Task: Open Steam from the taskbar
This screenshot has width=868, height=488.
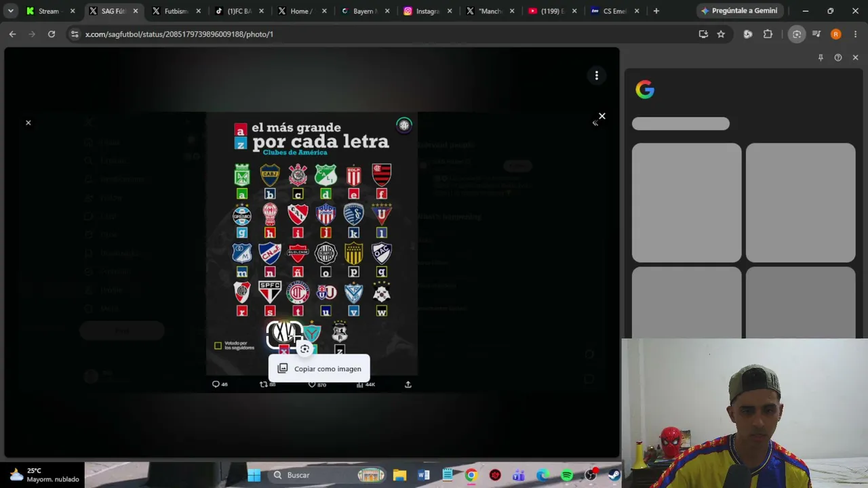Action: click(614, 475)
